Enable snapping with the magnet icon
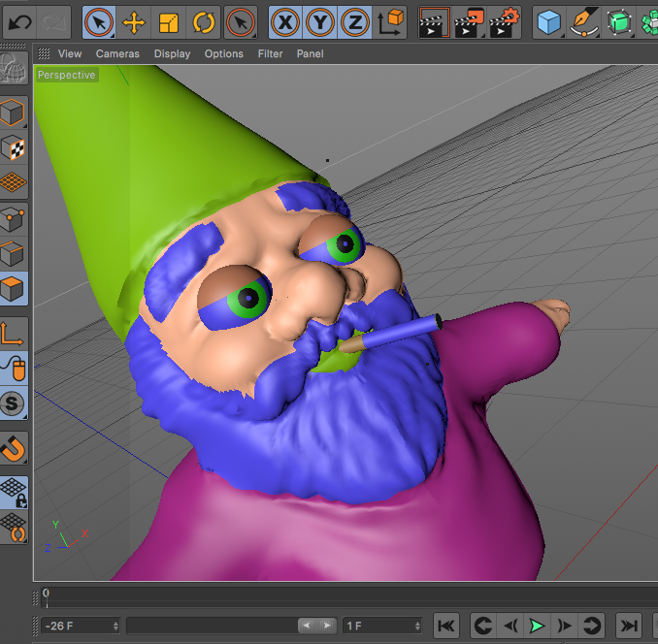The image size is (658, 644). [x=14, y=448]
